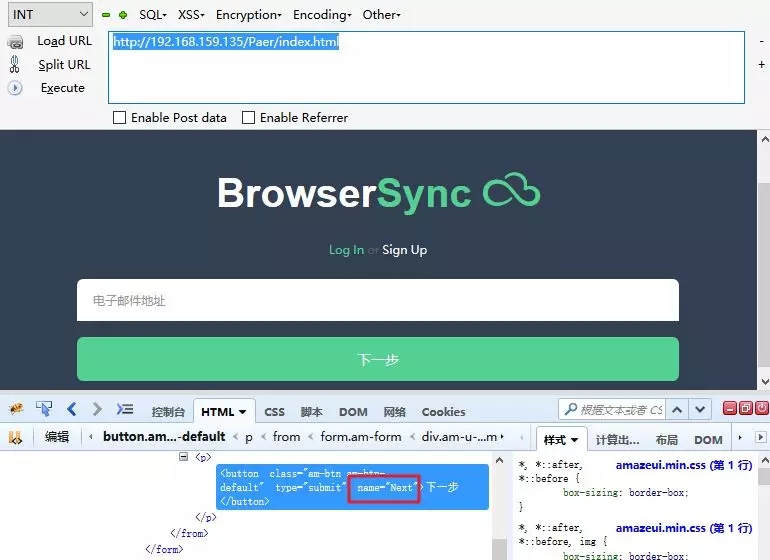Select button.am...-default breadcrumb
Screen dimensions: 770x560
(x=164, y=437)
